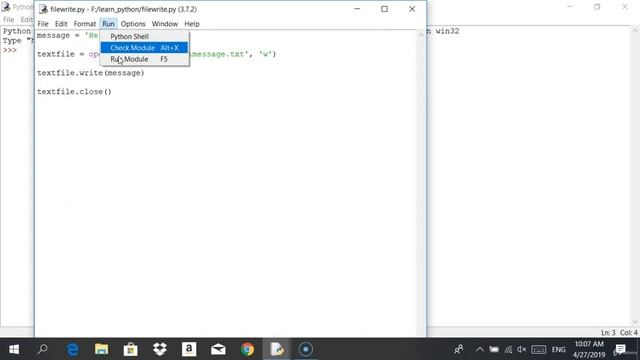Screen dimensions: 640x360
Task: Open the Action Center notifications icon
Action: (x=620, y=349)
